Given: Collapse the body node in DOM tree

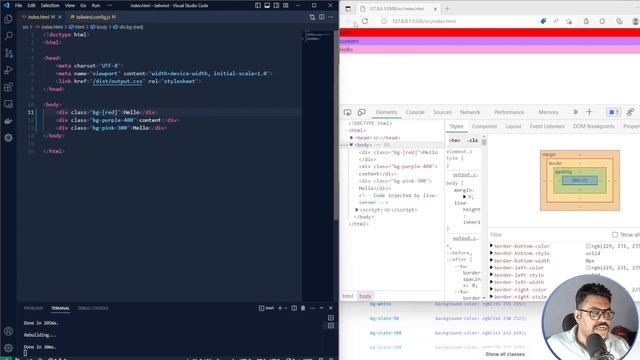Looking at the screenshot, I should pos(351,145).
